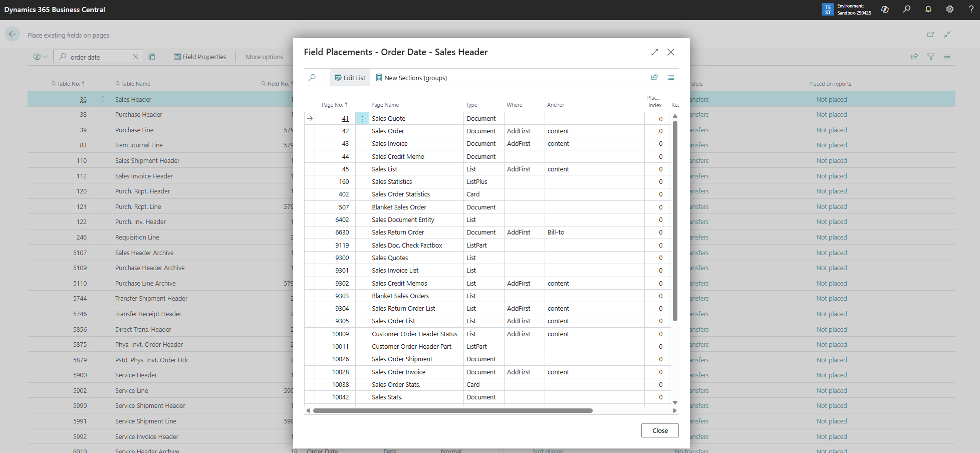Click the TEST user avatar

click(828, 10)
